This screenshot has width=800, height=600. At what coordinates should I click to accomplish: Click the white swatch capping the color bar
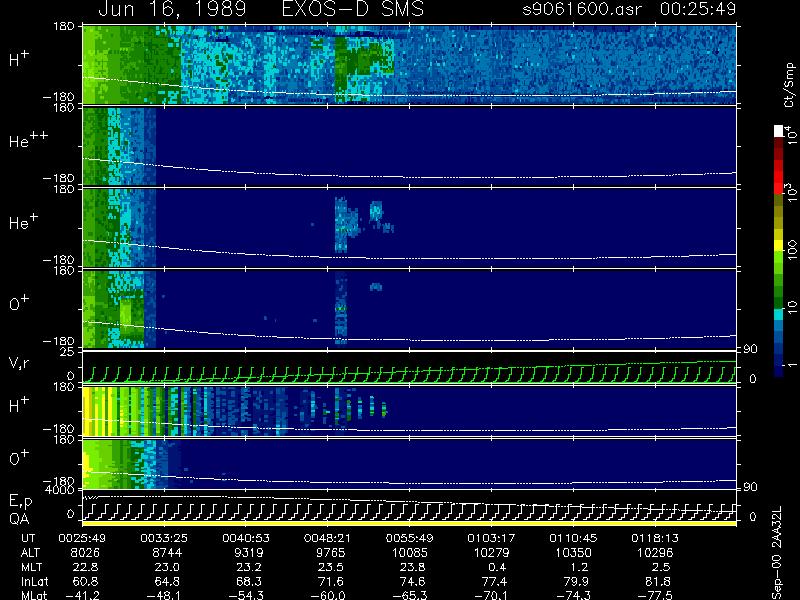click(779, 131)
